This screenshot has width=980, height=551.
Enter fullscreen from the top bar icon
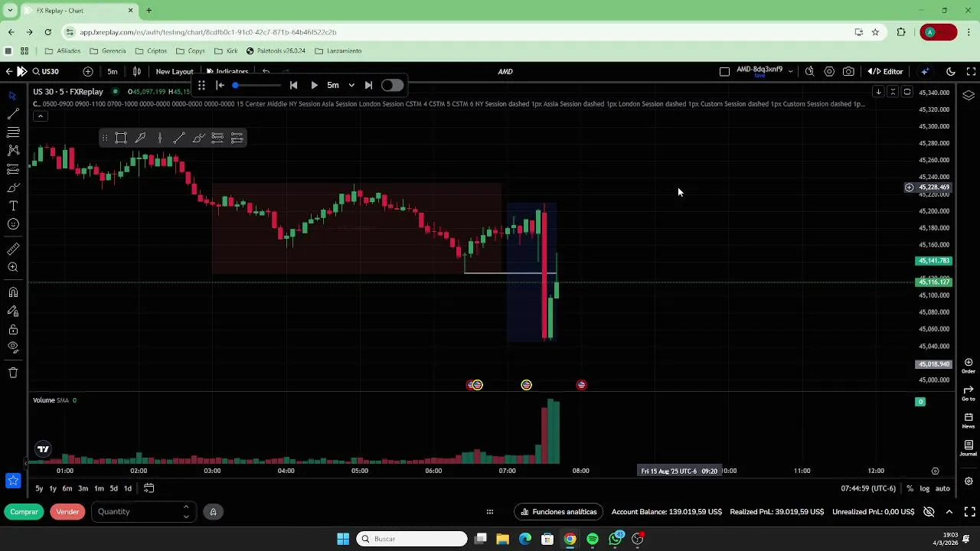pos(971,71)
